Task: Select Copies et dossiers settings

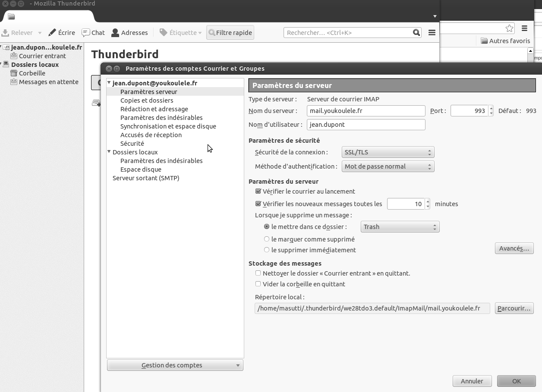Action: point(147,100)
